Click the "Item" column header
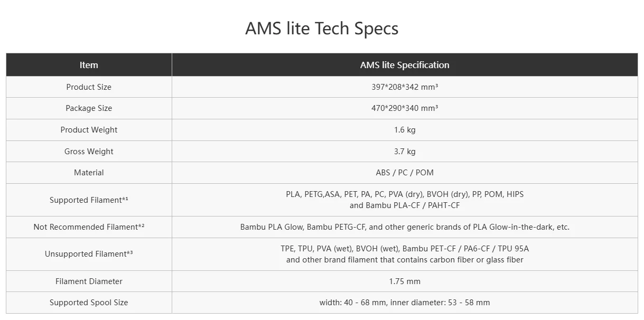Image resolution: width=644 pixels, height=320 pixels. coord(89,65)
